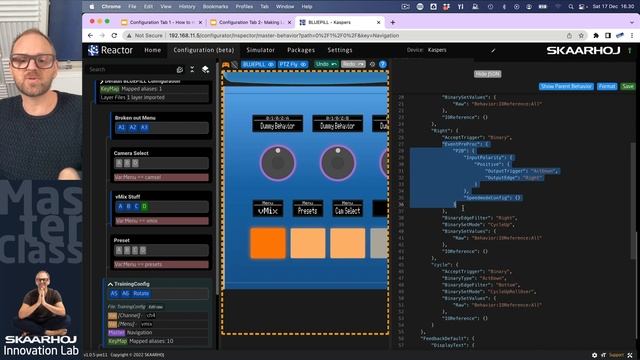This screenshot has width=640, height=360.
Task: Click the orange controller icon above panel view
Action: tap(226, 64)
